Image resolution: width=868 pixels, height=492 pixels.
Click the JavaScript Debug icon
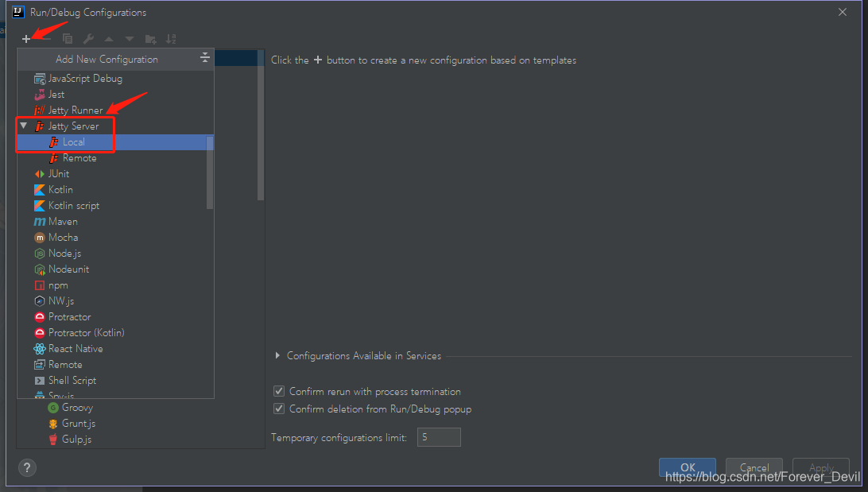pos(40,79)
